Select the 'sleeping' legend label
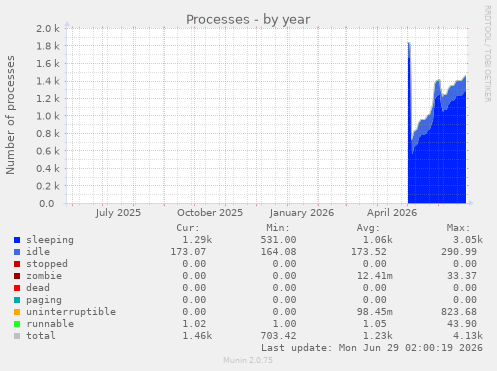497x371 pixels. [x=50, y=240]
